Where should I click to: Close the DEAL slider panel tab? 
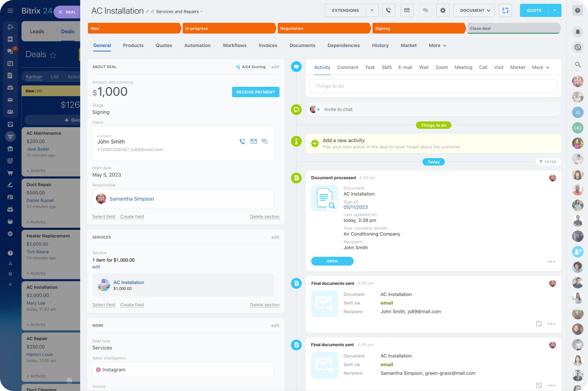click(x=60, y=12)
